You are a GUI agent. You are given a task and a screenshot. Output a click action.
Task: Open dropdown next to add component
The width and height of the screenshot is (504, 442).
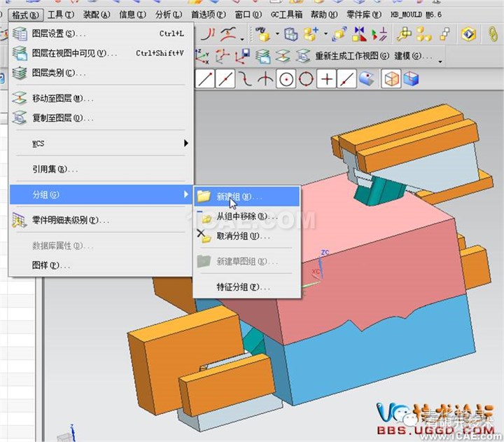click(x=325, y=34)
